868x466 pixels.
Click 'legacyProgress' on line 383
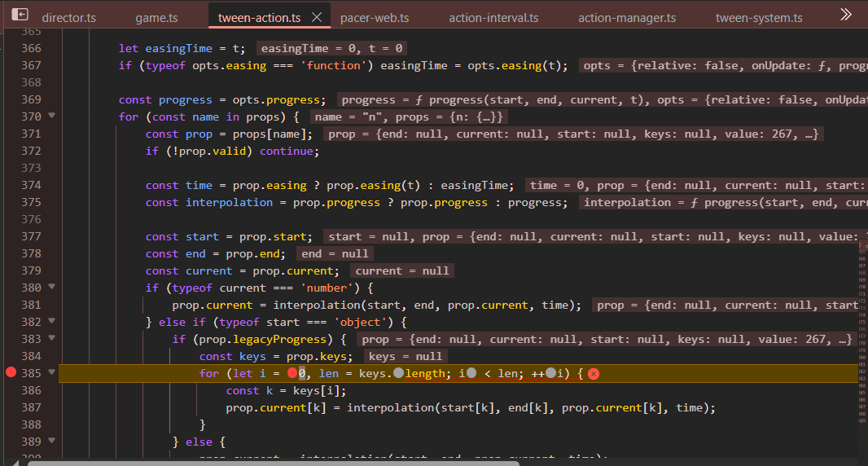click(x=279, y=339)
